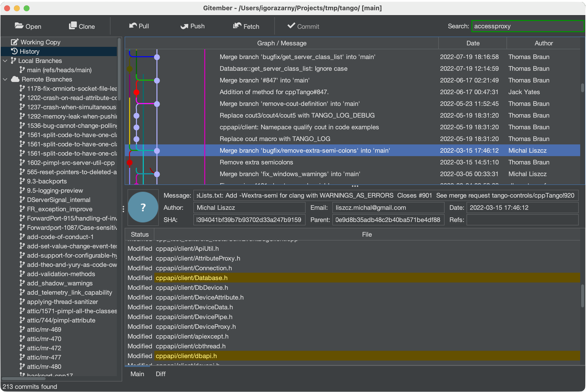Open a repository using the folder icon
Screen dimensions: 587x392
click(19, 26)
